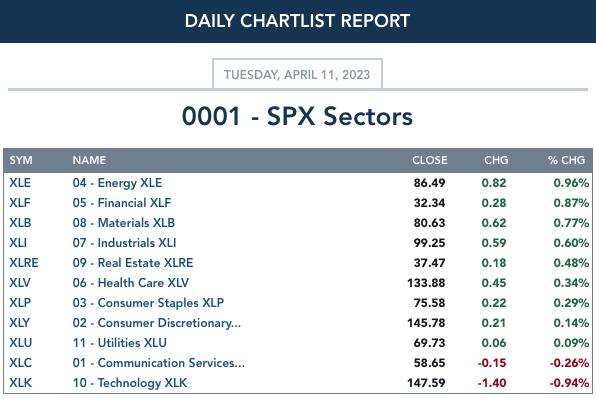Sort table by % CHG column header
The image size is (596, 399).
[566, 160]
